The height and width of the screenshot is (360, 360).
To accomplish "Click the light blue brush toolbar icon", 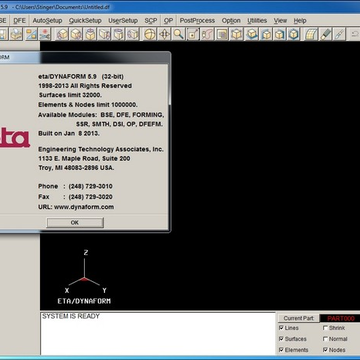I will coord(339,34).
